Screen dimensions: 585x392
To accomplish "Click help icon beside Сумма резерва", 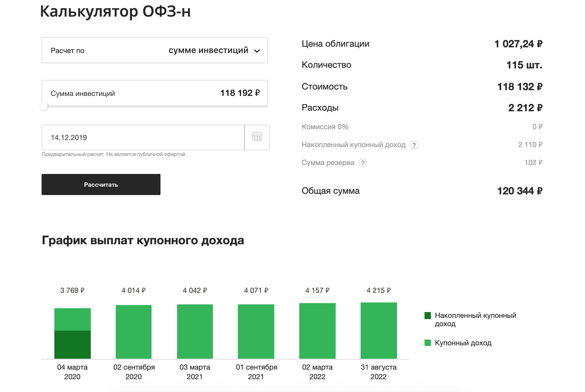I will click(x=363, y=163).
